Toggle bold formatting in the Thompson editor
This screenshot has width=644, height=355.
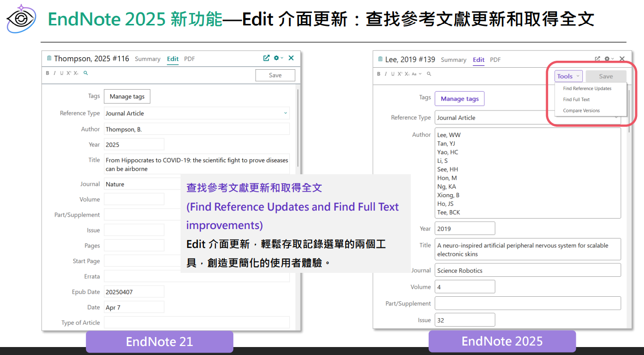[47, 72]
